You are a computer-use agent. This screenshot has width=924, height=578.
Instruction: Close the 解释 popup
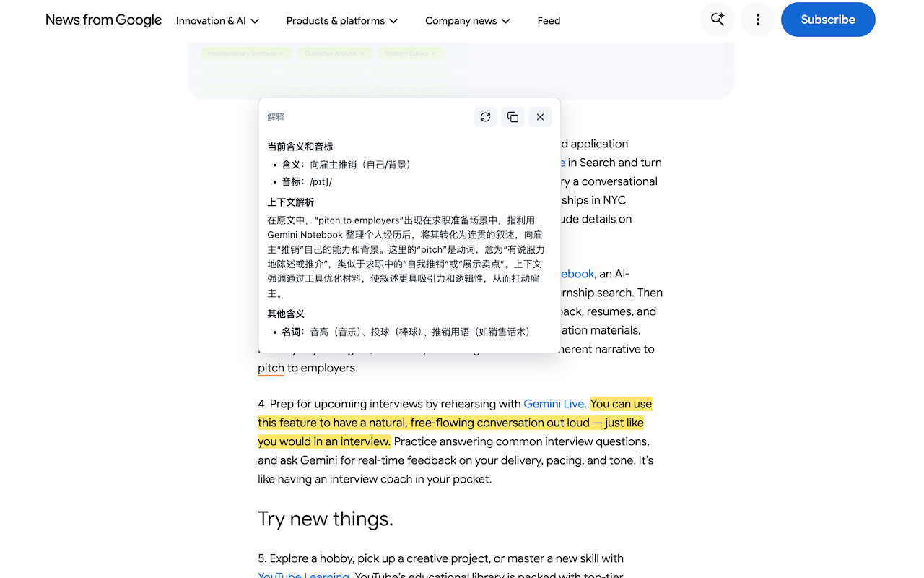click(540, 117)
